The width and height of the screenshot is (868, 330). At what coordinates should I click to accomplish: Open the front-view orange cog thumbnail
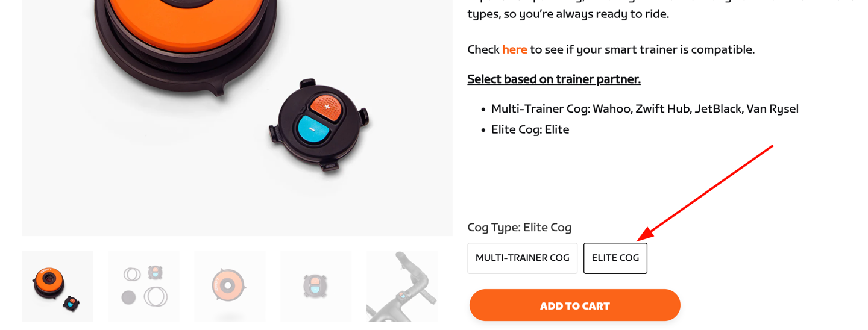[230, 286]
